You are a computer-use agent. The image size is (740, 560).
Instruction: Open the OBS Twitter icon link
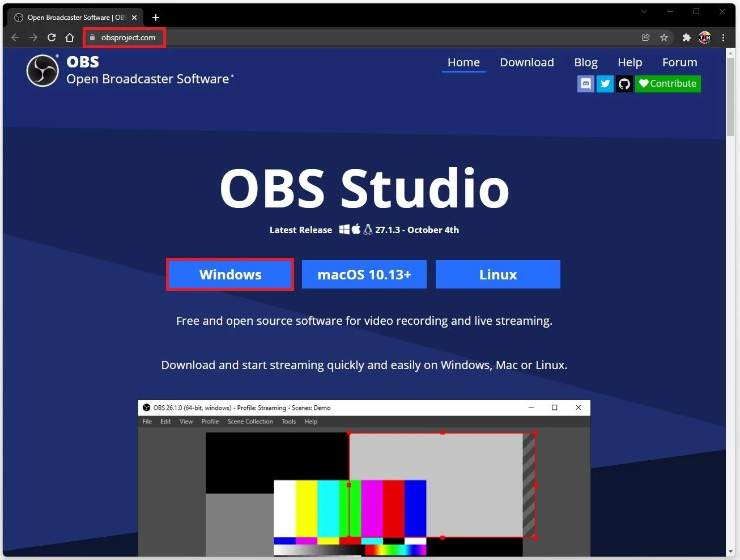tap(605, 84)
